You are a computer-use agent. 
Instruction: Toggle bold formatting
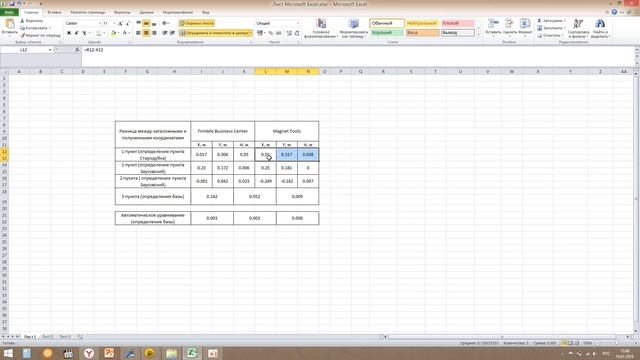click(x=69, y=33)
